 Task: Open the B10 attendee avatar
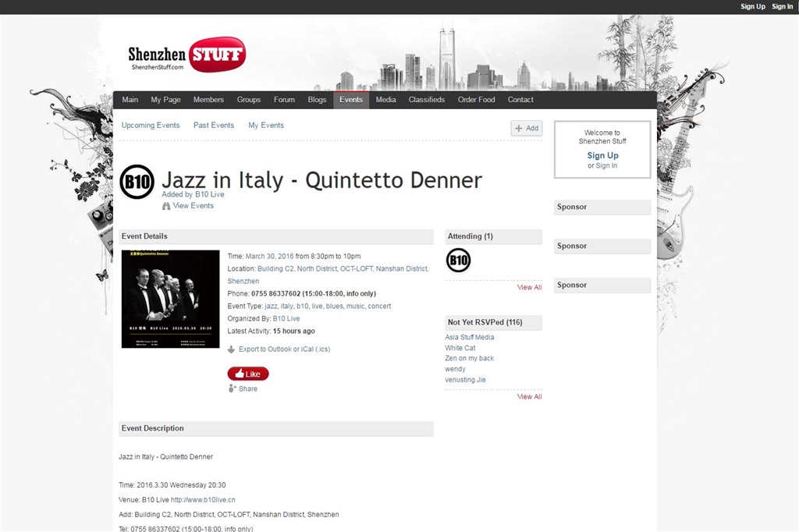(458, 261)
